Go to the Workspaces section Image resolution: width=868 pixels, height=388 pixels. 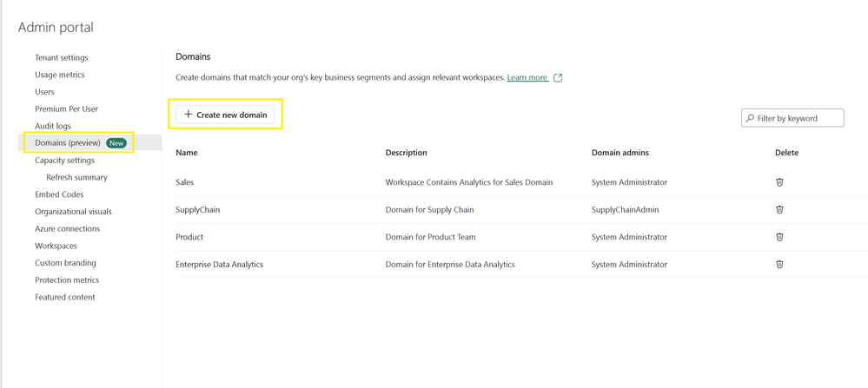[x=56, y=246]
